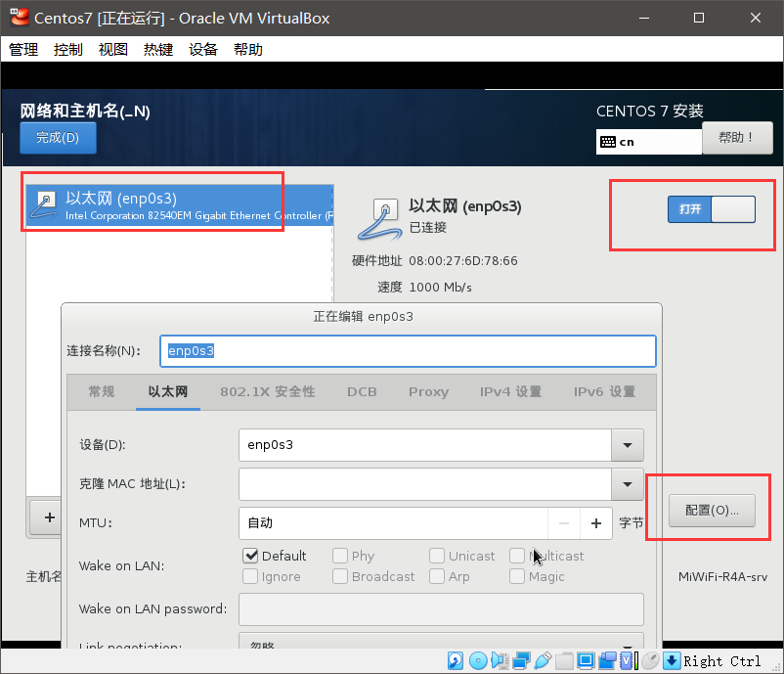The width and height of the screenshot is (784, 674).
Task: Click the 连接名称 connection name field
Action: (408, 351)
